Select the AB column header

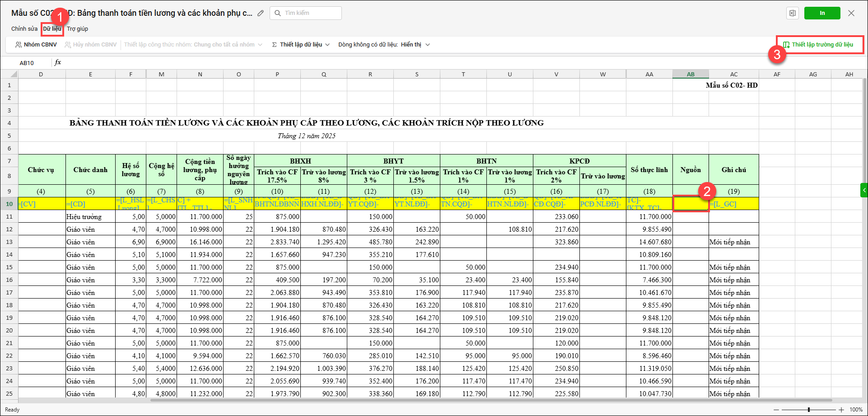click(691, 75)
